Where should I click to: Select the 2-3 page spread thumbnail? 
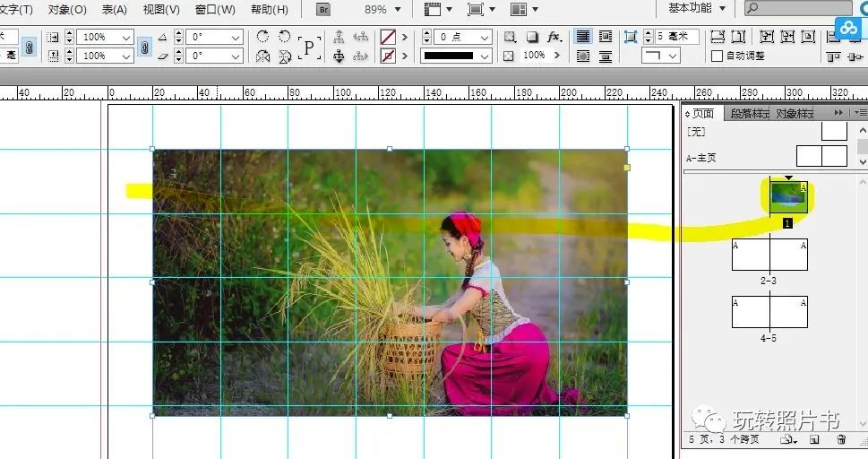[769, 255]
